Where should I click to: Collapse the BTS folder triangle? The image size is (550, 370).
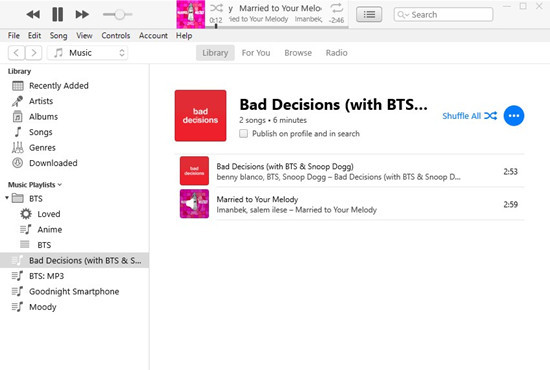pyautogui.click(x=7, y=198)
